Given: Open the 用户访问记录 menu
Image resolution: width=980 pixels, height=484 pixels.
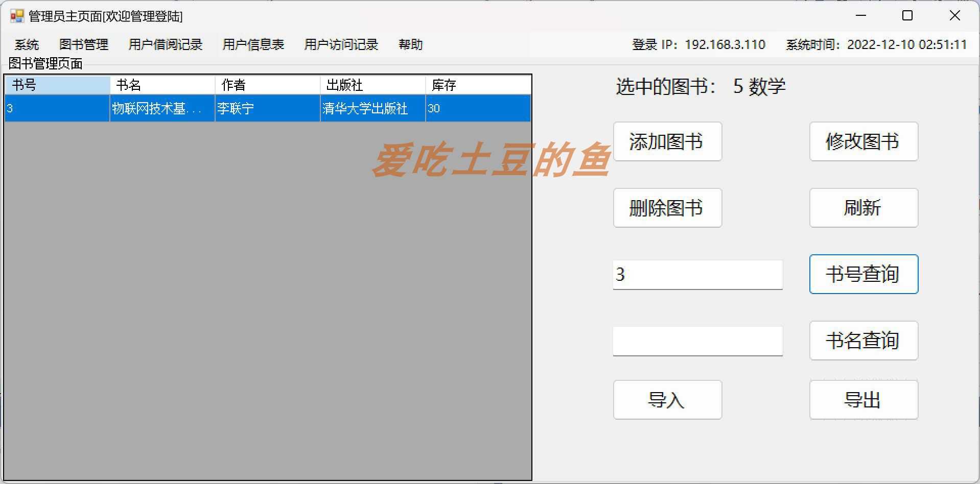Looking at the screenshot, I should [x=340, y=45].
